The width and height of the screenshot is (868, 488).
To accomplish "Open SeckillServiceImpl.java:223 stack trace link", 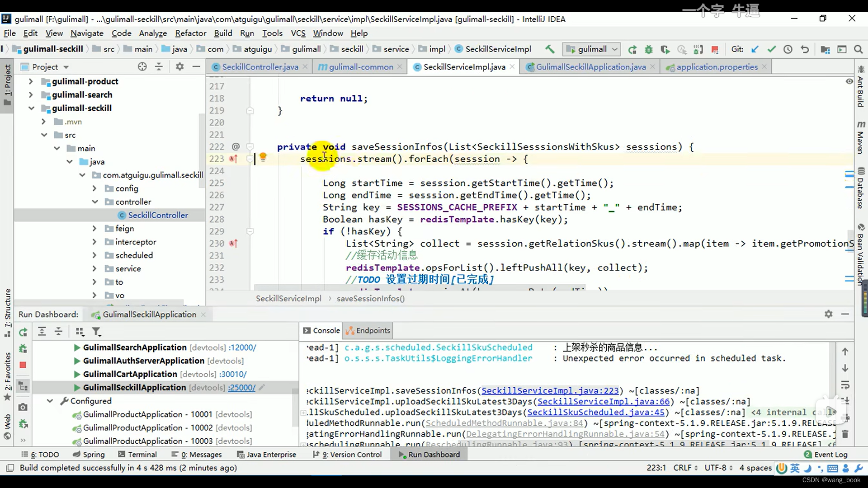I will pyautogui.click(x=550, y=391).
